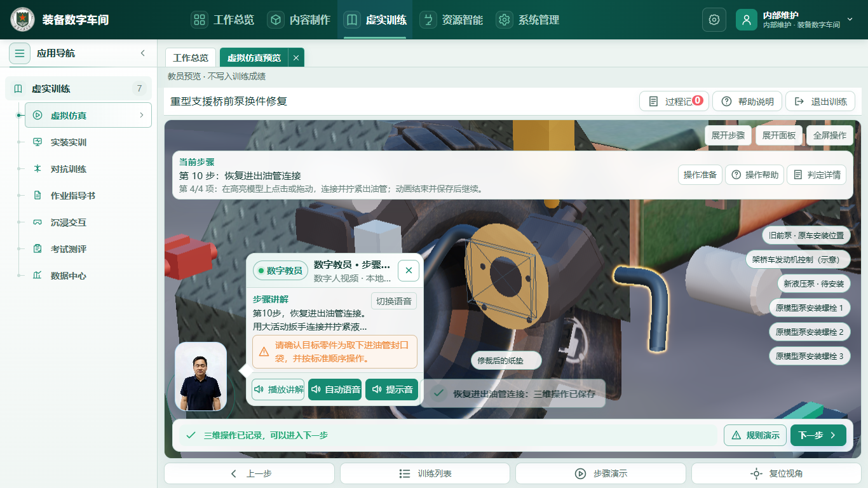Click the 帮助说明 help button

click(747, 101)
